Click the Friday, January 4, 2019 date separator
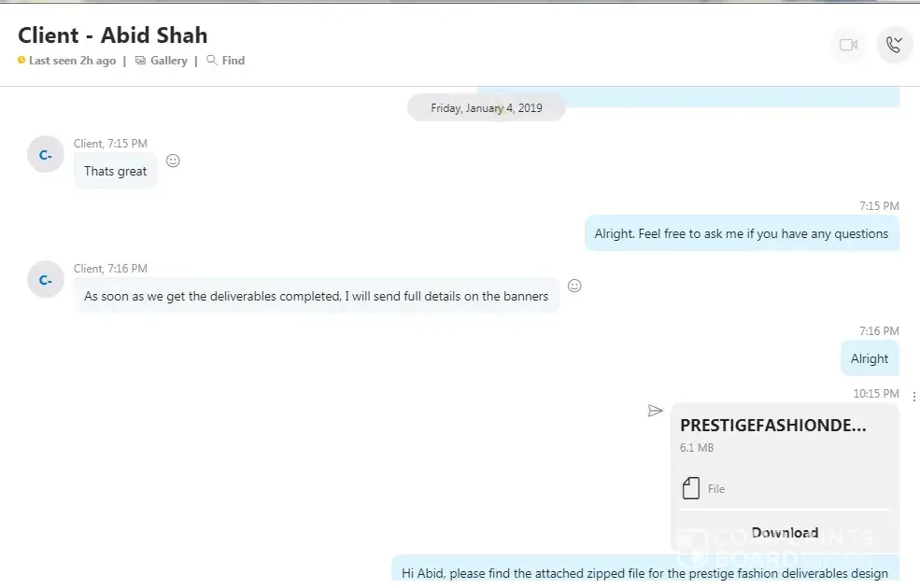 click(486, 108)
